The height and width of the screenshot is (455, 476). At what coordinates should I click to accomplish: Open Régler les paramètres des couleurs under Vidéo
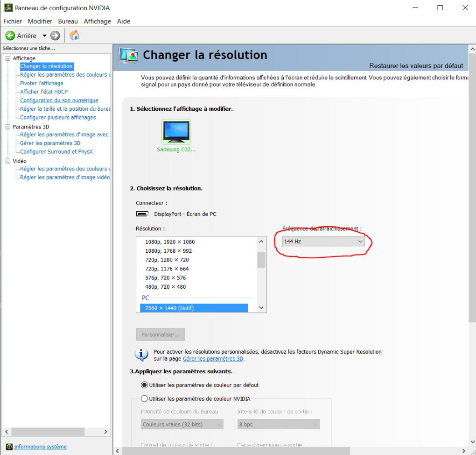[65, 169]
